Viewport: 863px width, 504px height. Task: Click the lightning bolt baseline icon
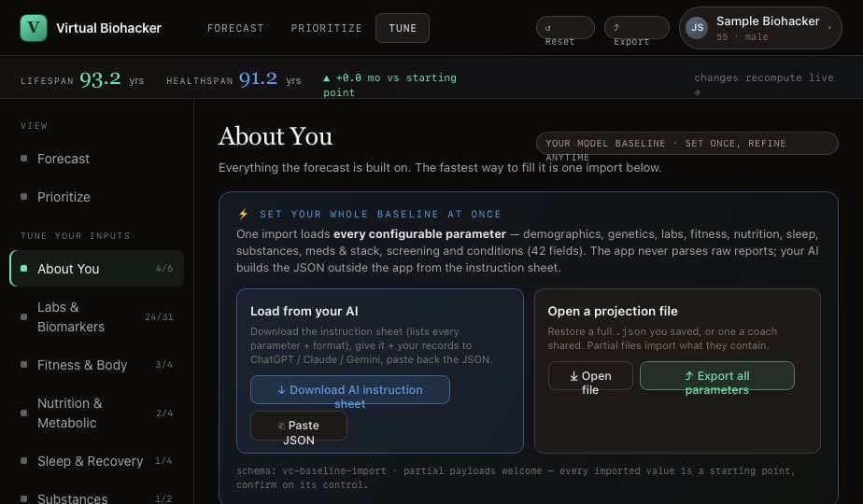click(x=243, y=214)
